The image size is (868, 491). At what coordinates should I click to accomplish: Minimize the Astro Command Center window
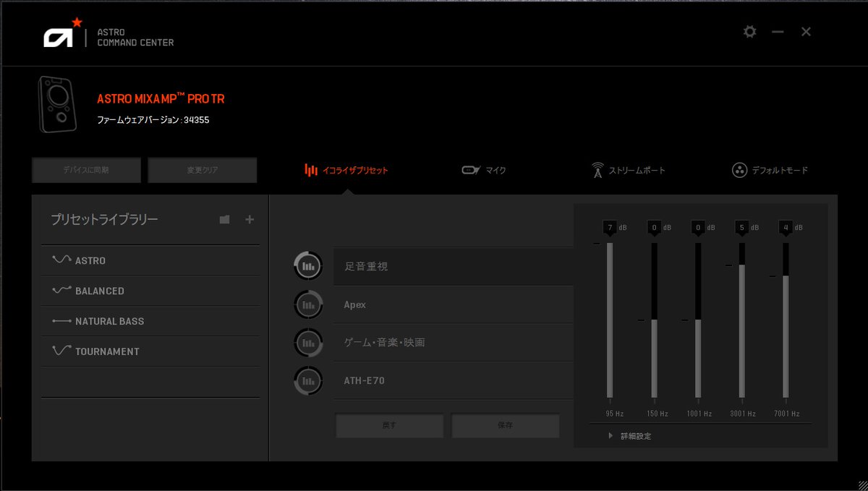coord(778,32)
